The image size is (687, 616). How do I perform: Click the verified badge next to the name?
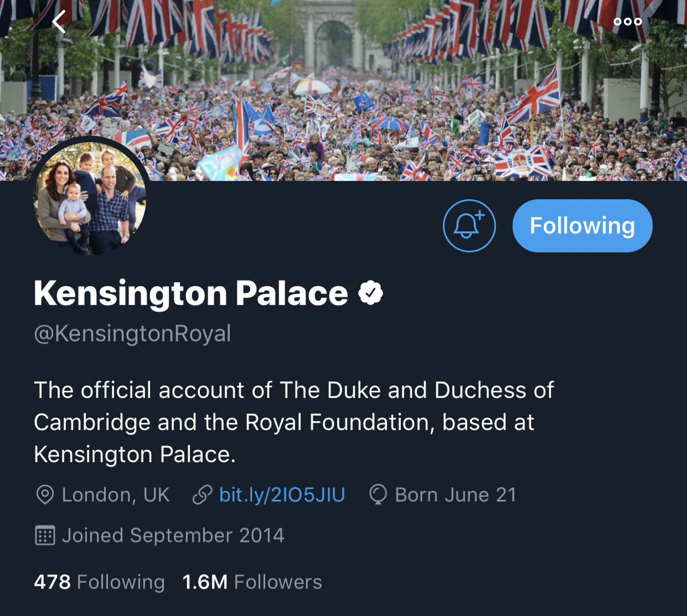tap(370, 294)
